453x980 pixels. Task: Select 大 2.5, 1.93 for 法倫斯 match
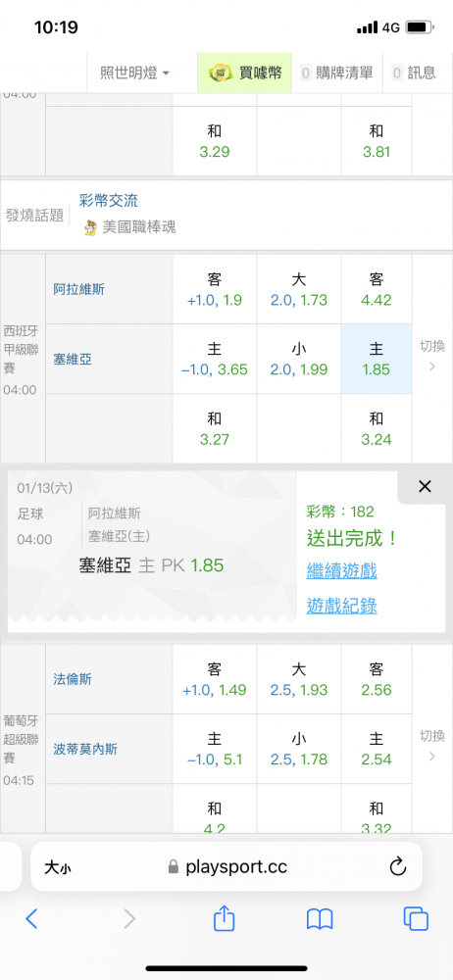click(299, 679)
